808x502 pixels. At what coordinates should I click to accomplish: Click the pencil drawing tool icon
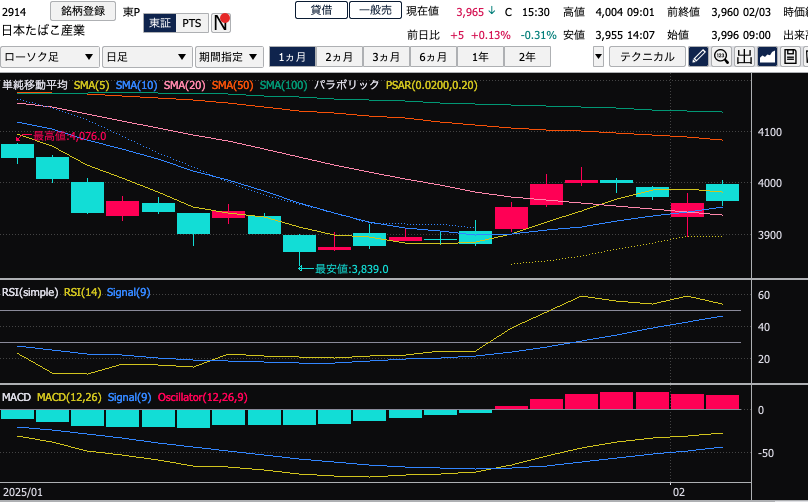[698, 57]
